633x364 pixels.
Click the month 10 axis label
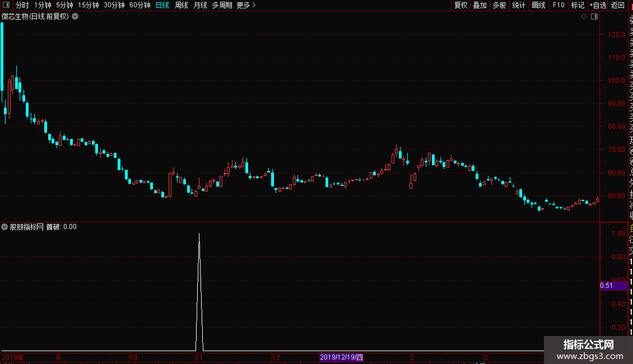click(133, 357)
